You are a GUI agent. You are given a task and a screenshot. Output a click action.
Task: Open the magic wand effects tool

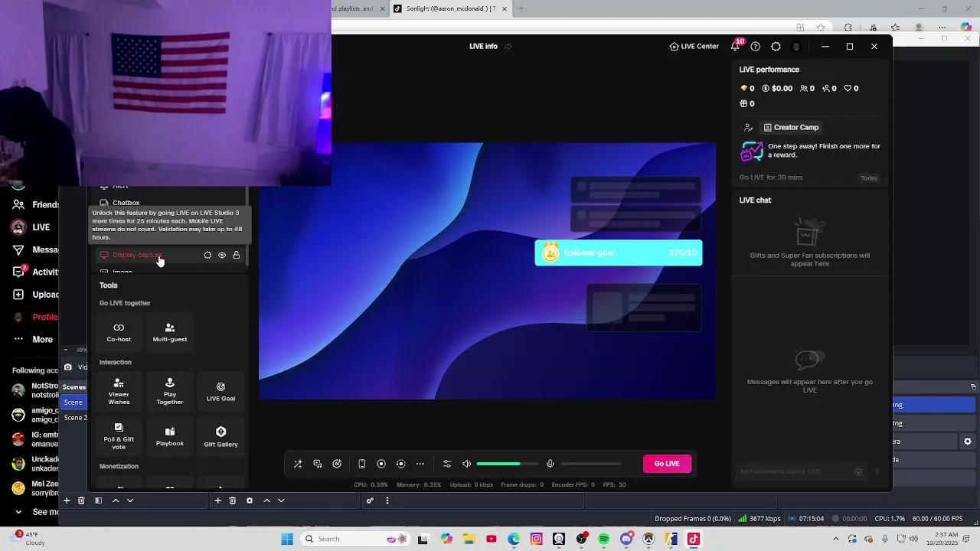tap(298, 464)
